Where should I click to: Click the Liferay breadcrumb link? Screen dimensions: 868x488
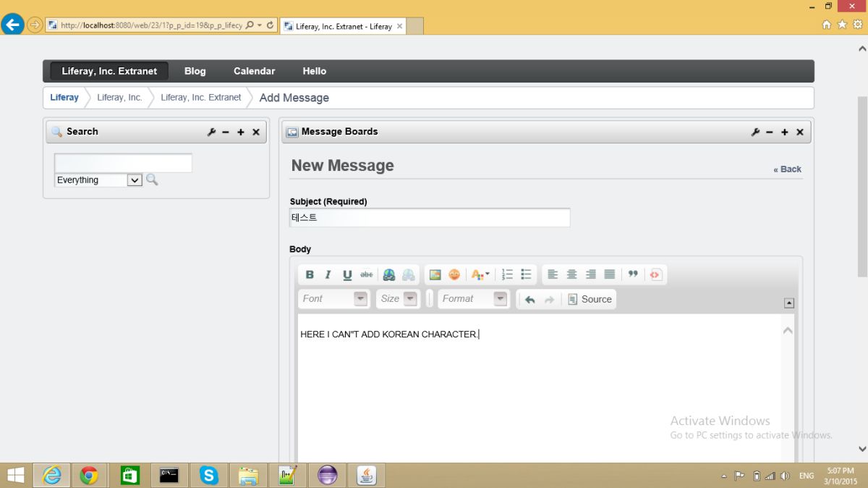point(64,97)
